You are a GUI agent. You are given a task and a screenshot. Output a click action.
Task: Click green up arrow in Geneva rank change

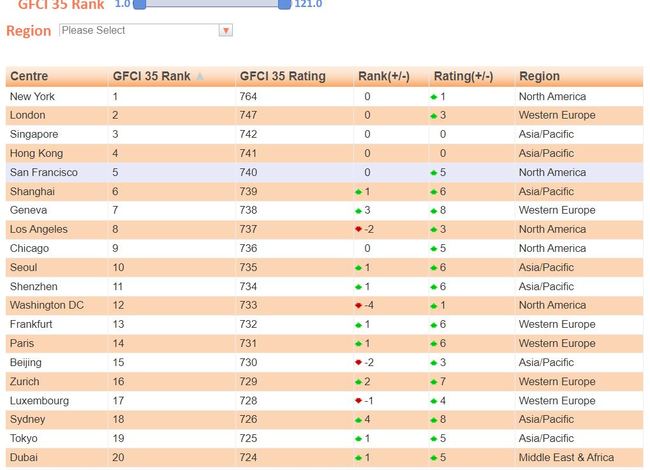tap(358, 211)
